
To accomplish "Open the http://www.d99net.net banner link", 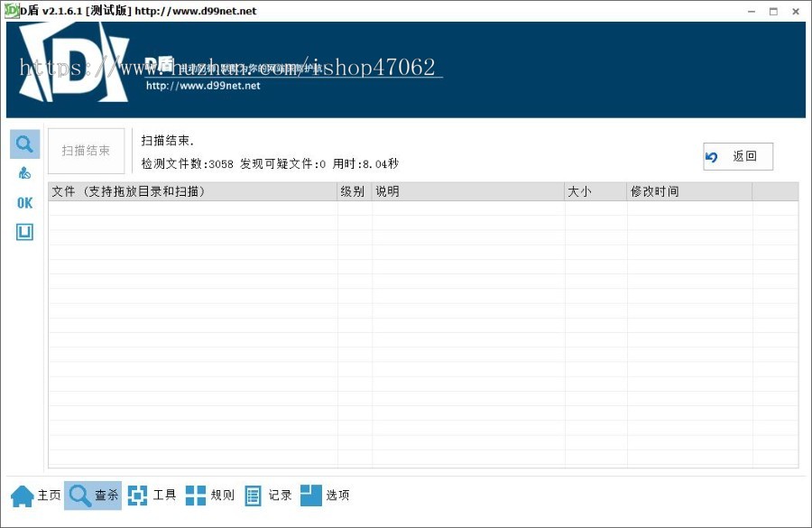I will click(x=203, y=86).
